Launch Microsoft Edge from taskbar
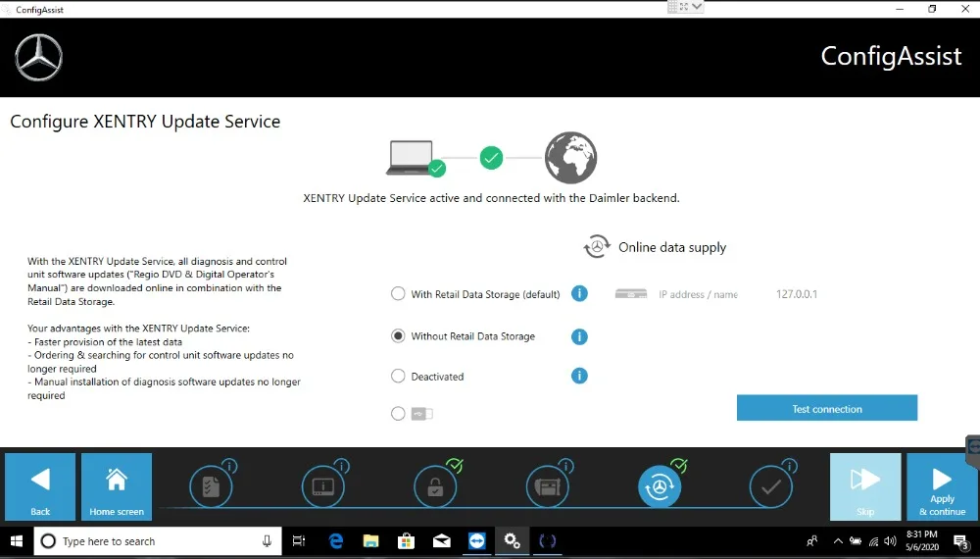The height and width of the screenshot is (559, 980). tap(336, 541)
